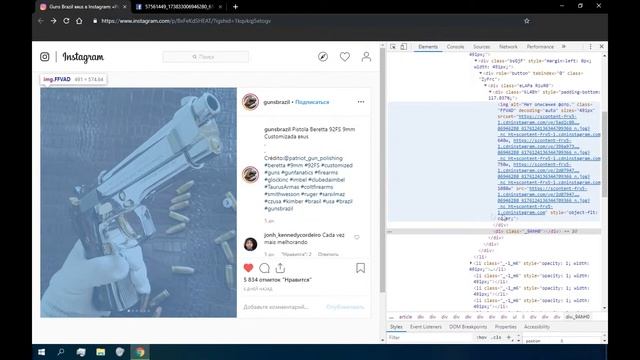Viewport: 640px width, 360px height.
Task: Switch to DevTools Network tab
Action: [x=508, y=47]
